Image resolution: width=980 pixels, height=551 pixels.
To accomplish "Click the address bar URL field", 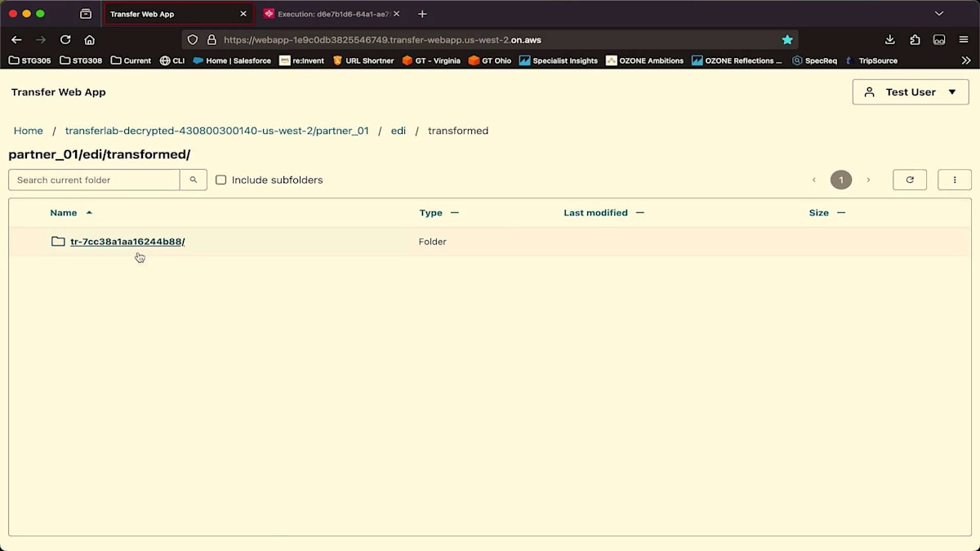I will click(490, 39).
